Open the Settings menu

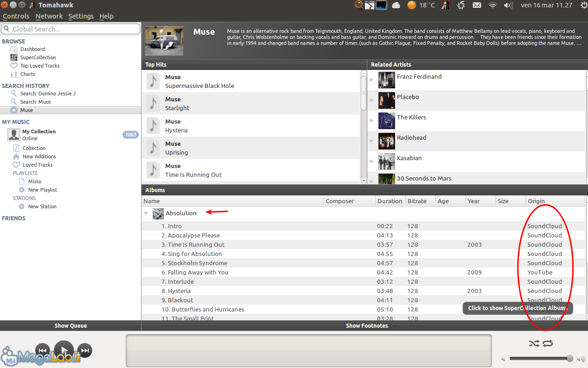click(x=81, y=16)
